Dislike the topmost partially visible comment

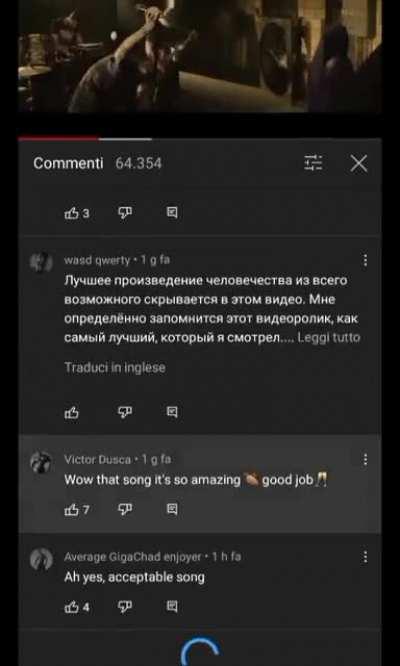tap(124, 213)
